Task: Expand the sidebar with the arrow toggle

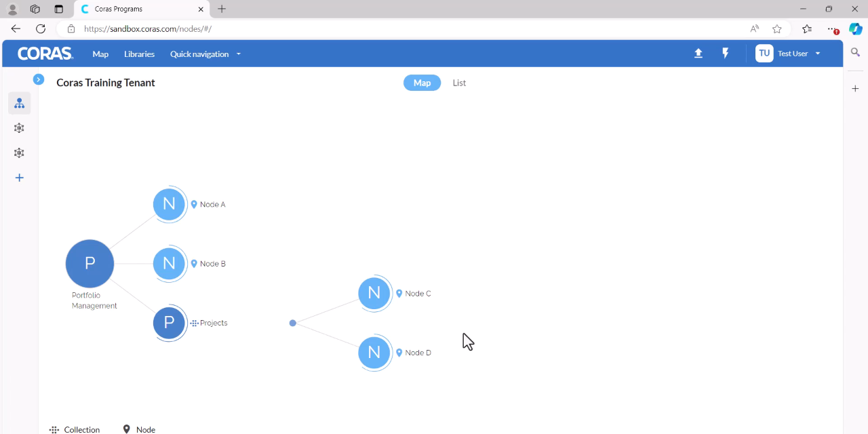Action: (x=39, y=79)
